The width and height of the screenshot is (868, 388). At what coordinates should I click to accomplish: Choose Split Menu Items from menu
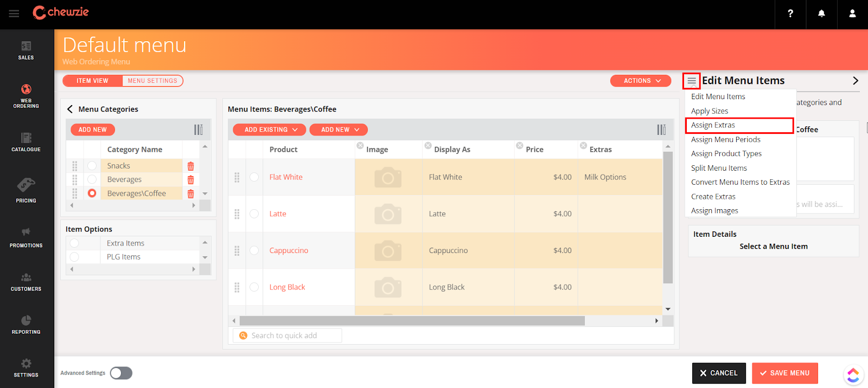pos(719,168)
